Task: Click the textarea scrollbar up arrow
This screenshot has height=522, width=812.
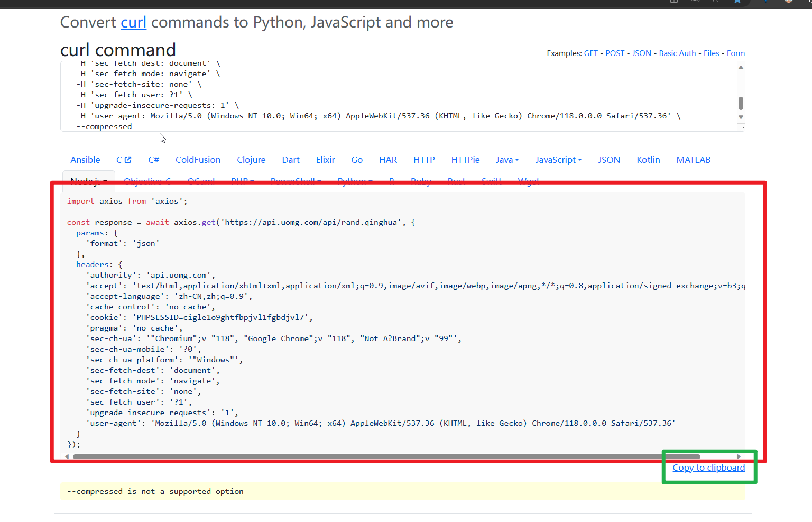Action: tap(741, 67)
